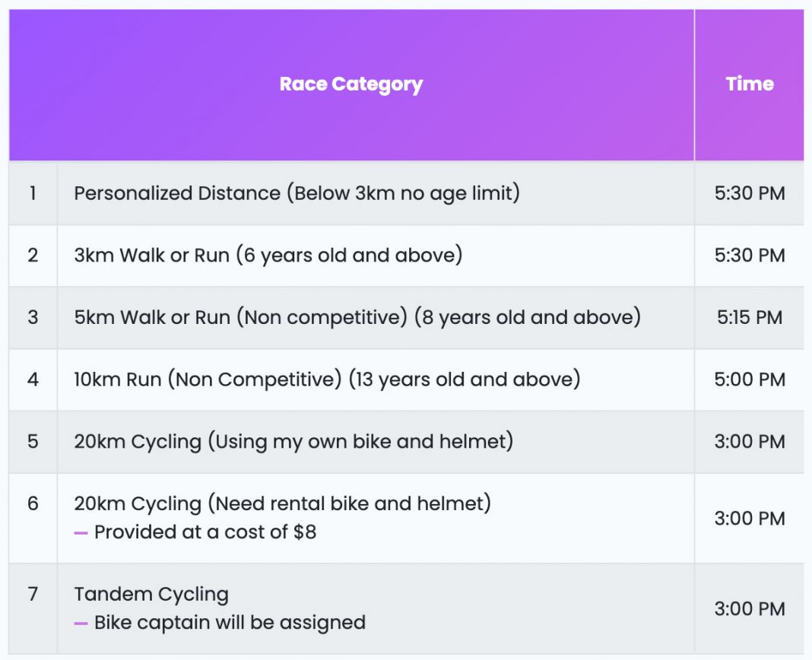Click the "Race Category" column header
The width and height of the screenshot is (812, 660).
(350, 84)
